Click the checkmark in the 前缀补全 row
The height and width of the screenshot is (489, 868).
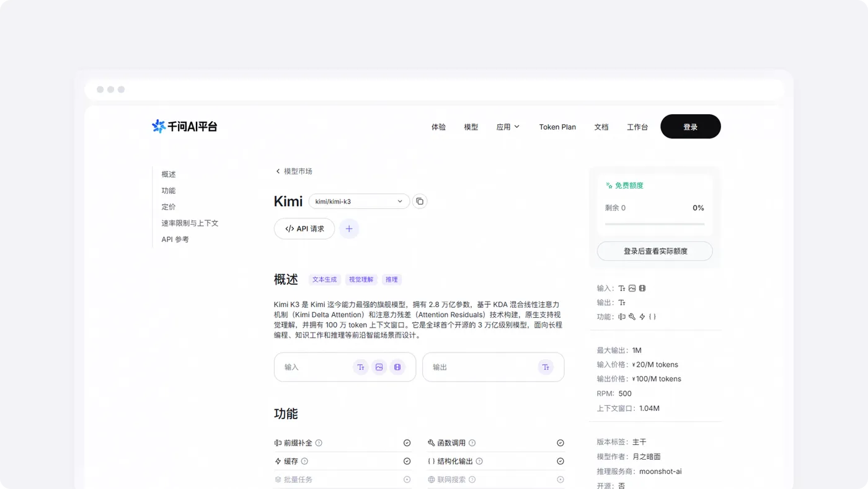407,443
